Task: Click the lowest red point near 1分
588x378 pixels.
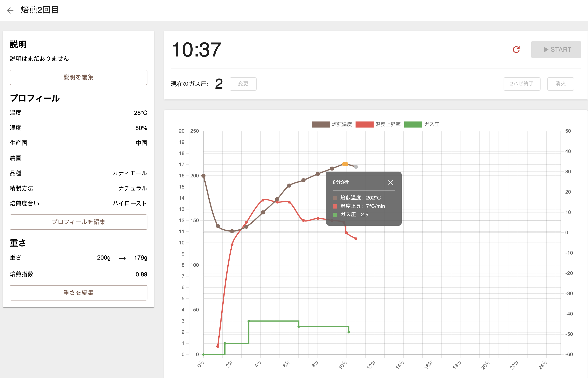Action: (x=218, y=346)
